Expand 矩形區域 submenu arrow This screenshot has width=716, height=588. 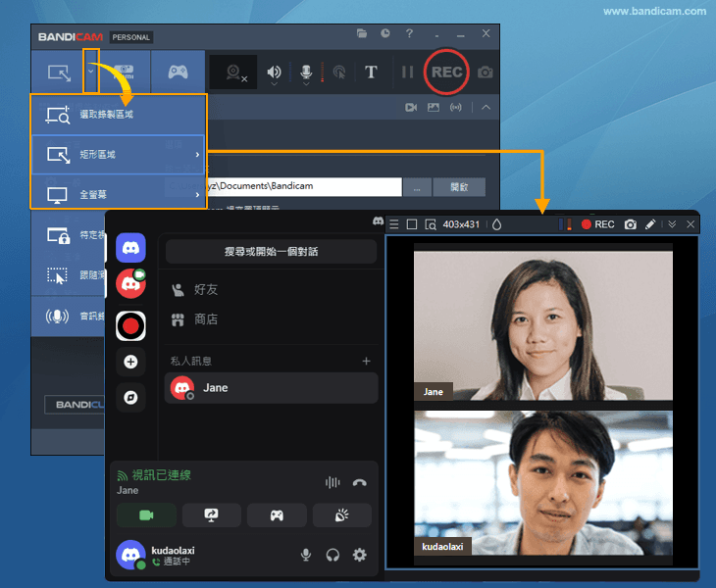(197, 155)
